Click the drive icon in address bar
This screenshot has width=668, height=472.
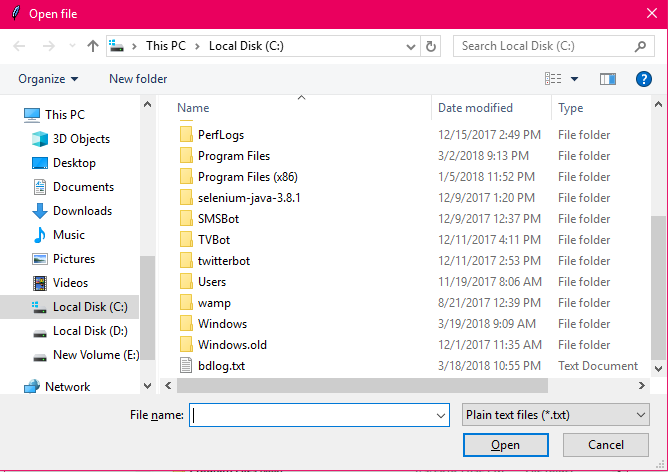116,46
